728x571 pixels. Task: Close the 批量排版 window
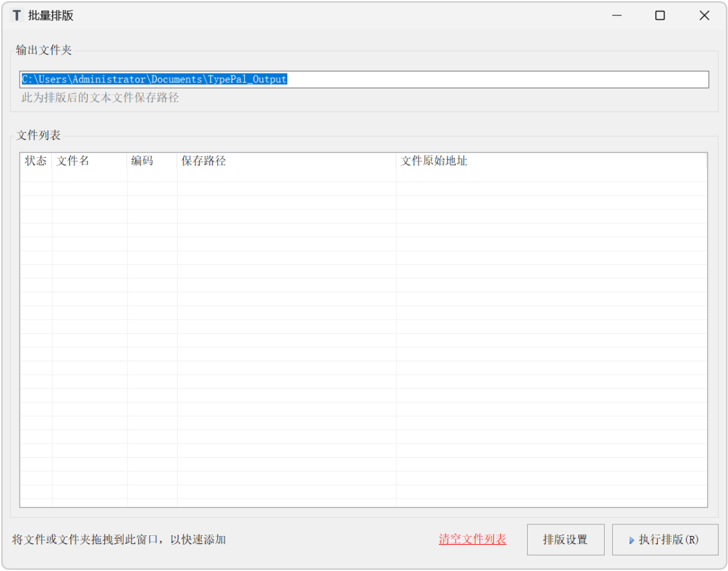tap(704, 16)
